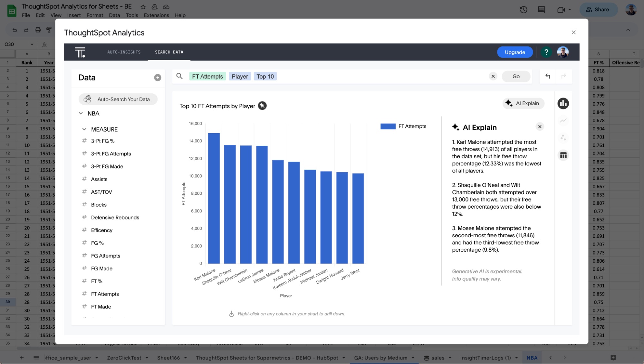Select the line chart view icon

[563, 121]
